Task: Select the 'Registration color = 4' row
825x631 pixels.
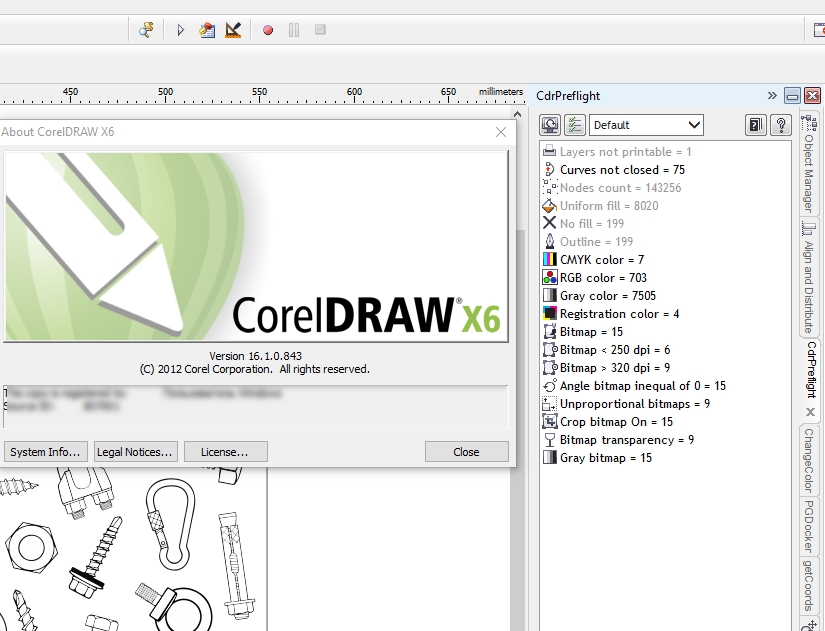Action: pos(665,314)
